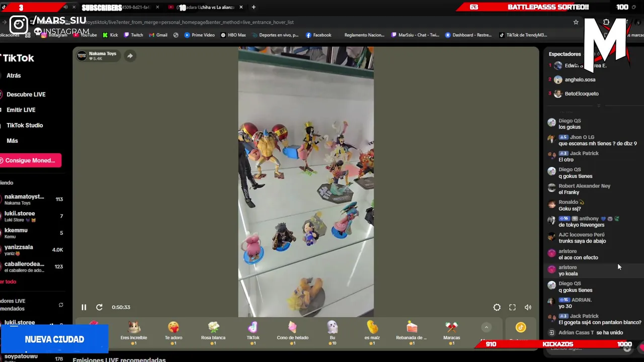
Task: Click the Consigue Monedas button
Action: [30, 160]
